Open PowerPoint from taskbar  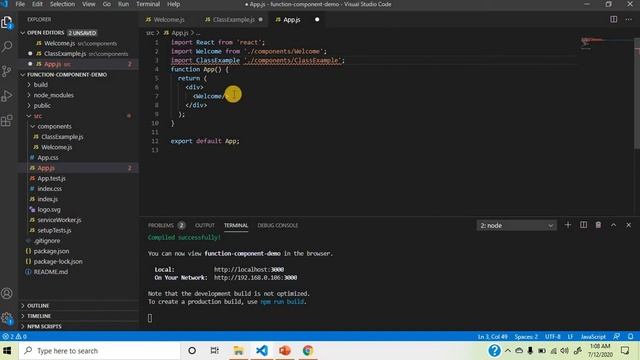tap(285, 351)
